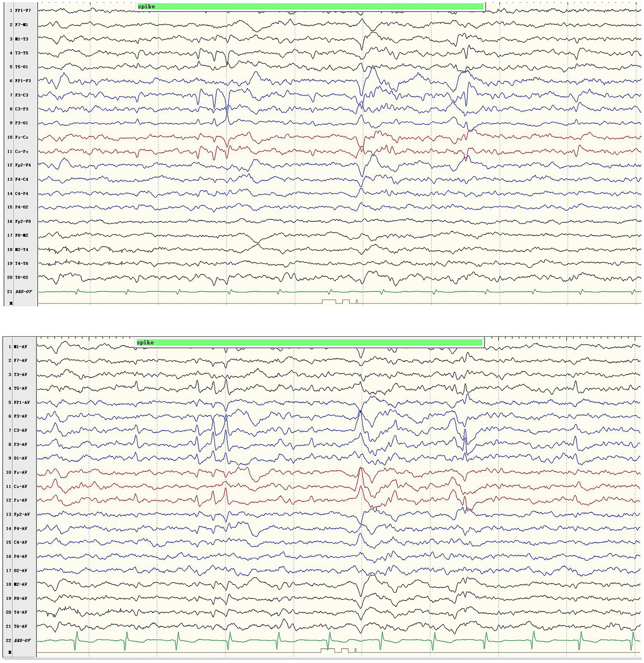Select the green spike annotation in the average montage panel
This screenshot has height=663, width=644.
coord(309,342)
